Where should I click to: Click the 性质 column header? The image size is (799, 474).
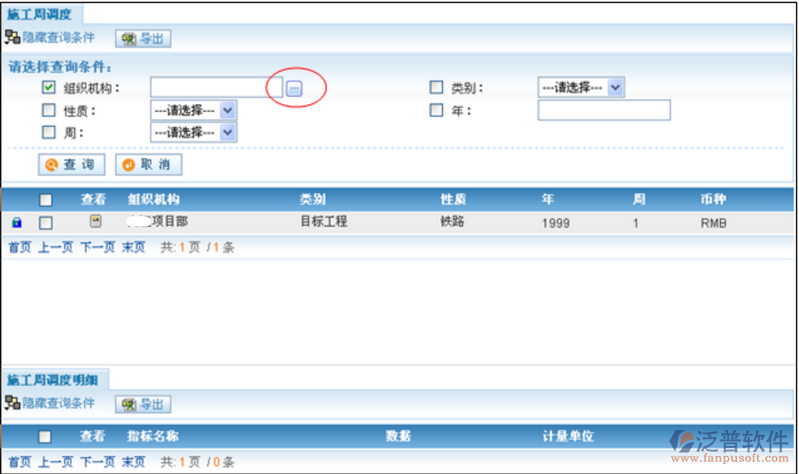click(454, 199)
